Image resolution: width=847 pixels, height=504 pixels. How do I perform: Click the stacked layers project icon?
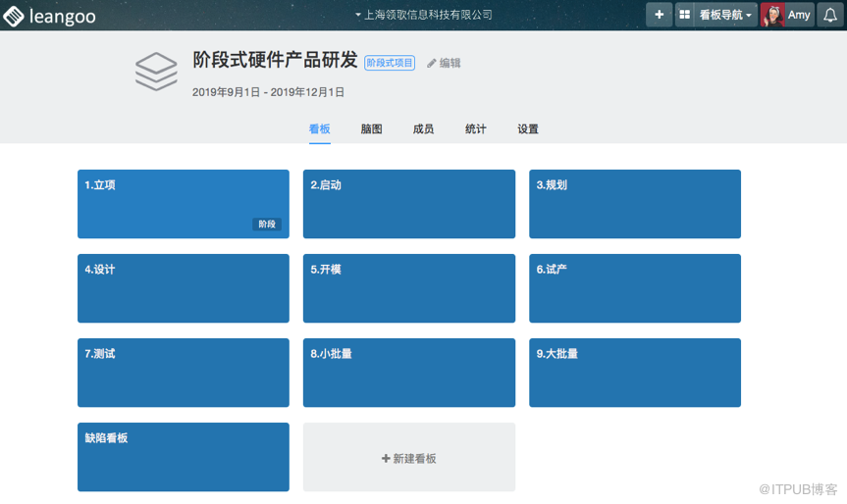point(156,71)
